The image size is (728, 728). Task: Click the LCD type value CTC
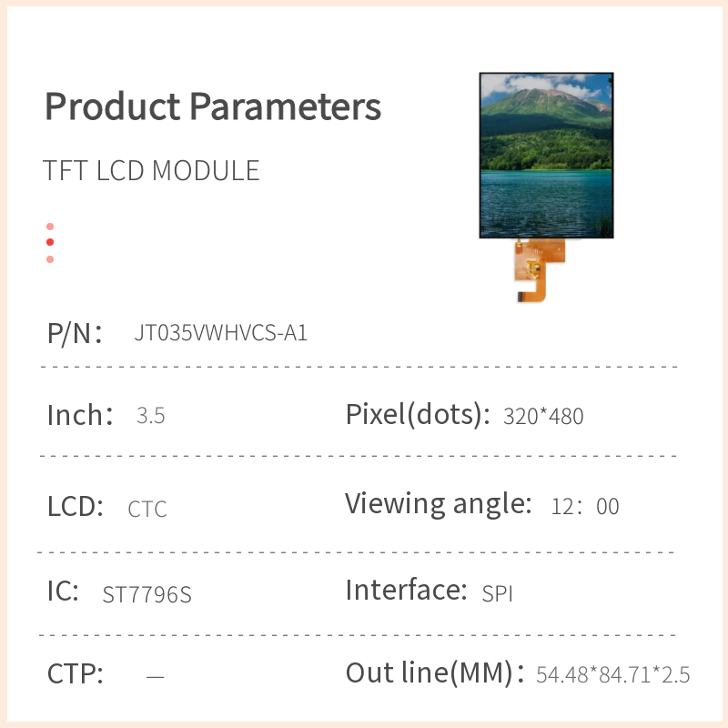click(x=147, y=509)
